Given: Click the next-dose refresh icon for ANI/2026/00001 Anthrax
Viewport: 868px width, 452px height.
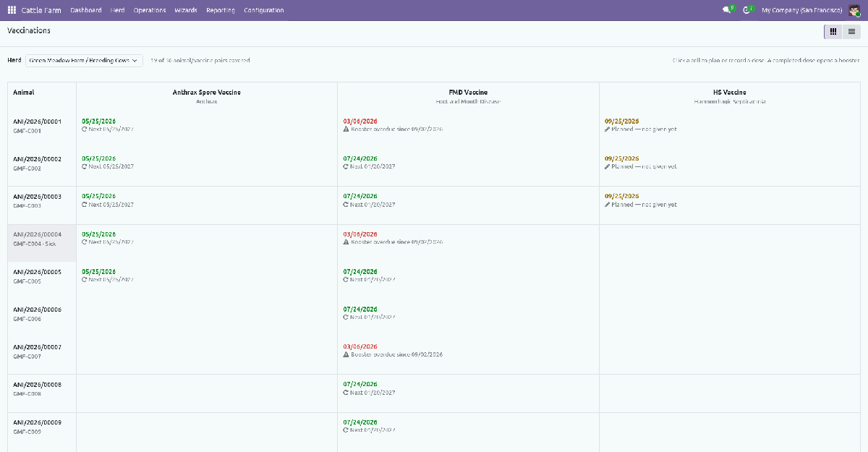Looking at the screenshot, I should (x=85, y=129).
